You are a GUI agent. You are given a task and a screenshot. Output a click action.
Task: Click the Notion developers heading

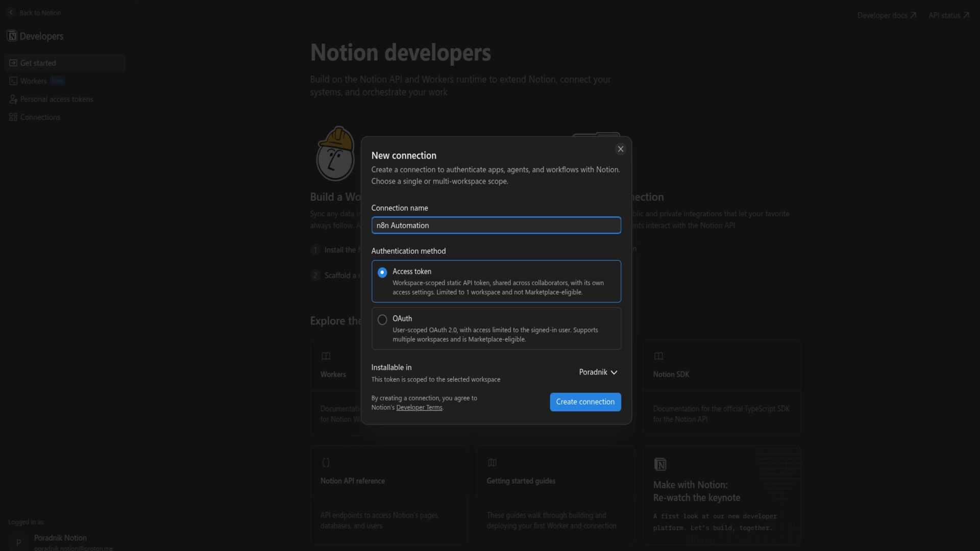(x=400, y=53)
